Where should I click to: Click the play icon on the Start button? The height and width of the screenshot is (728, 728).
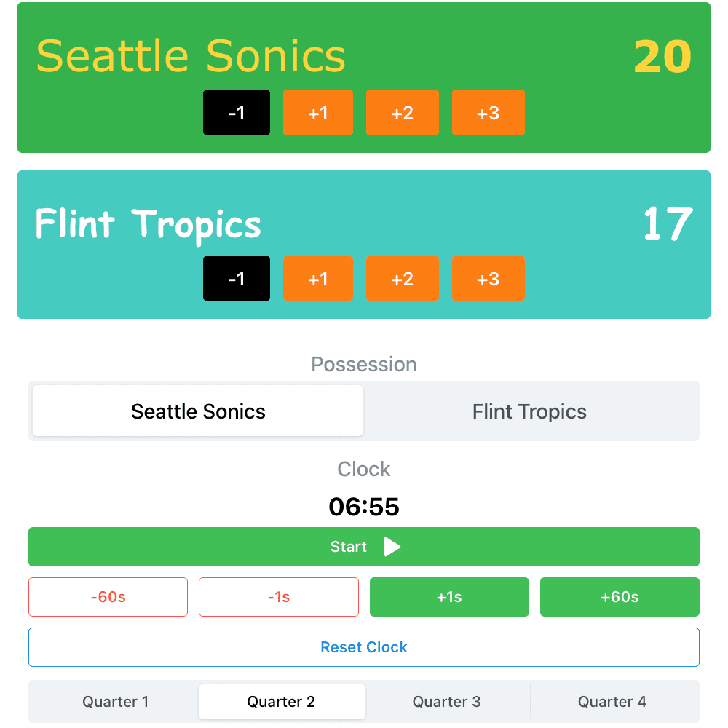pyautogui.click(x=392, y=547)
